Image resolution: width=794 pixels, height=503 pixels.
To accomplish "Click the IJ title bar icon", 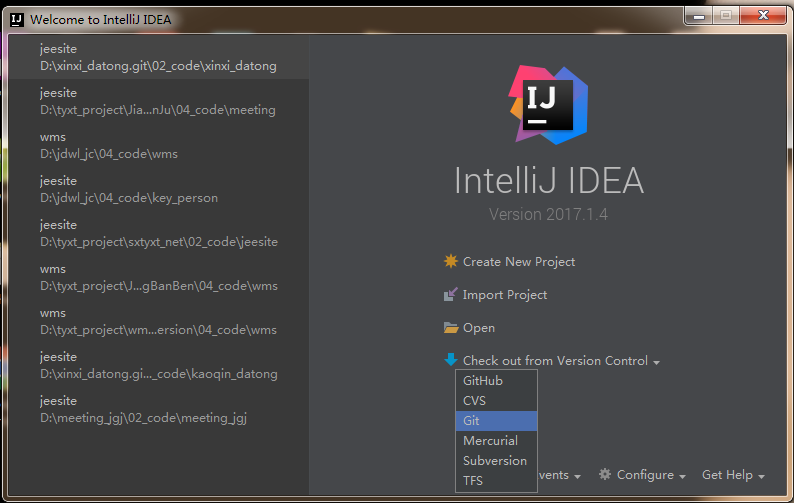I will (17, 19).
